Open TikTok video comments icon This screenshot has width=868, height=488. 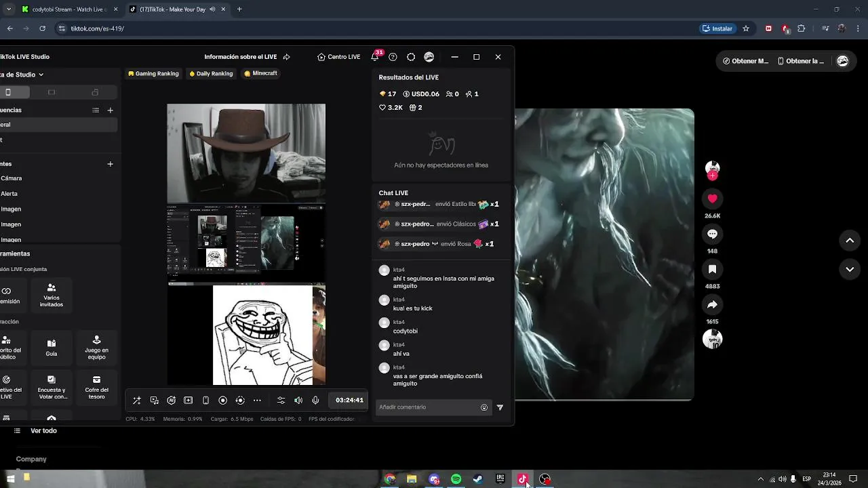712,234
